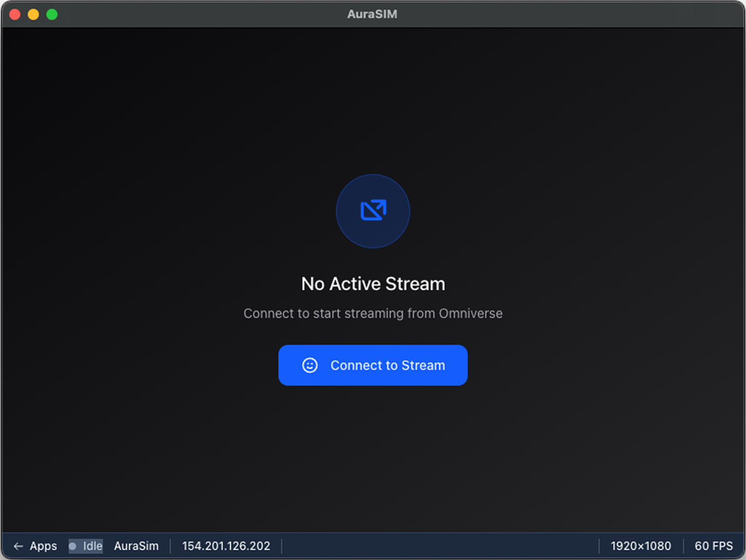Click the no-stream icon in the circle
This screenshot has height=560, width=746.
coord(373,211)
